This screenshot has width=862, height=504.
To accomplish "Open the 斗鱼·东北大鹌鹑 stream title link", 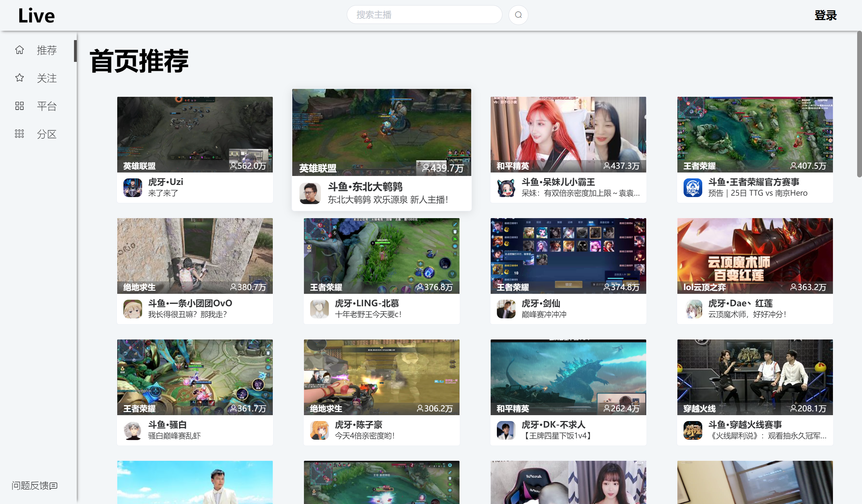I will coord(365,187).
